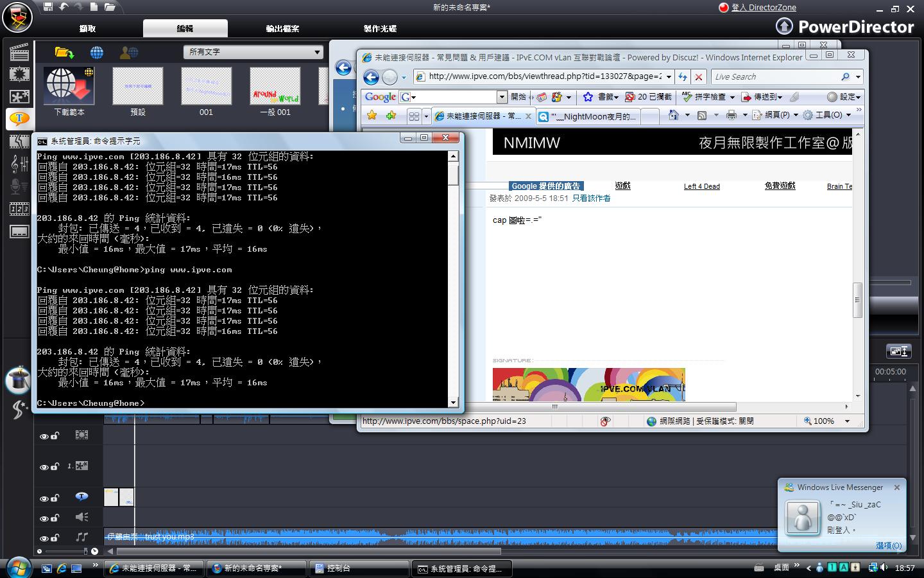Open the Media Room clapperboard icon

(x=19, y=52)
